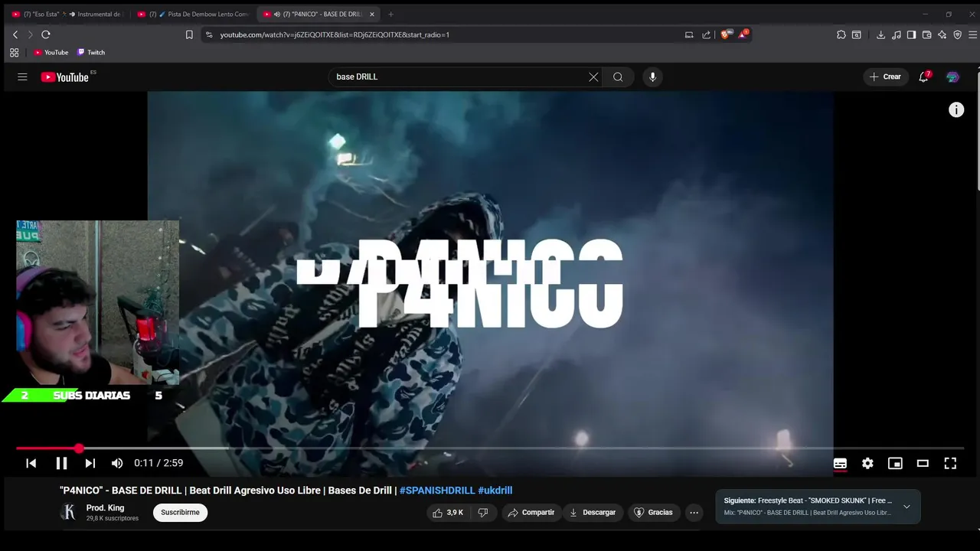Clear the search box text
Image resolution: width=980 pixels, height=551 pixels.
tap(593, 77)
